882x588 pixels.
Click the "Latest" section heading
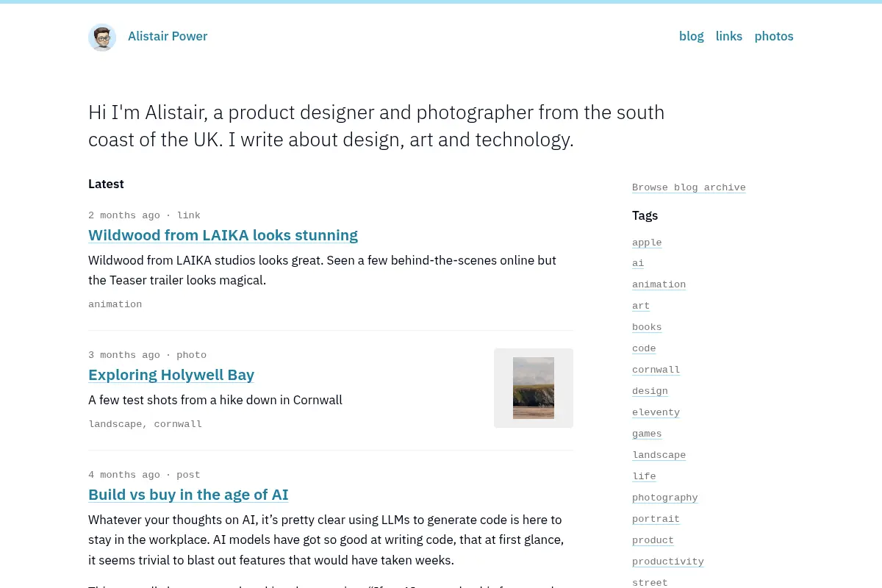click(106, 184)
